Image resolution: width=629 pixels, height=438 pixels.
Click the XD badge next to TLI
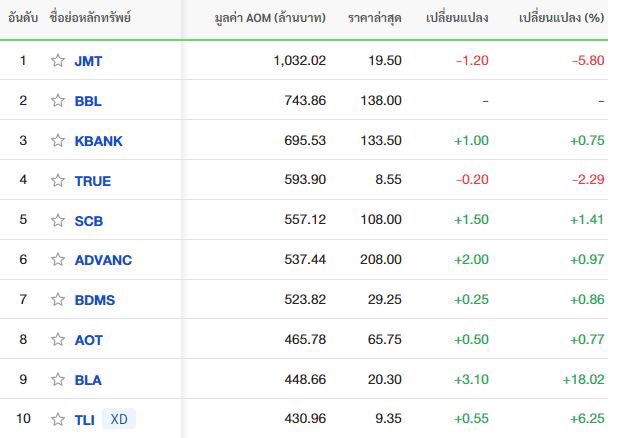click(x=119, y=419)
